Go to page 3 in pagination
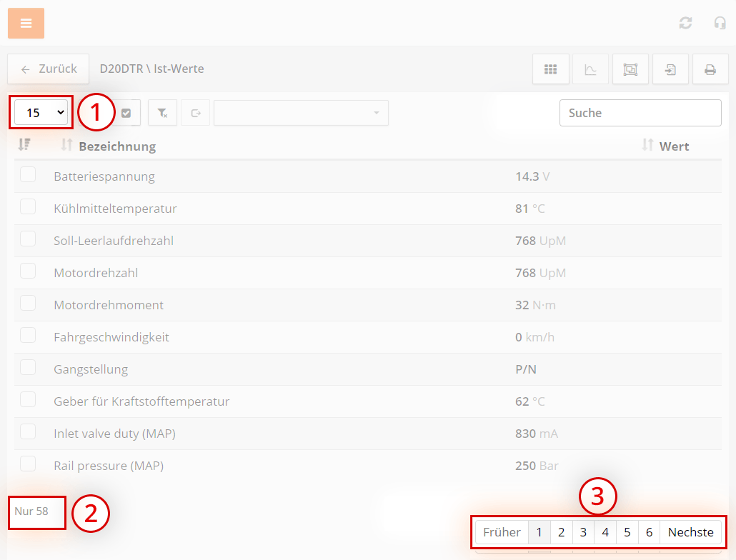The width and height of the screenshot is (736, 560). 583,532
